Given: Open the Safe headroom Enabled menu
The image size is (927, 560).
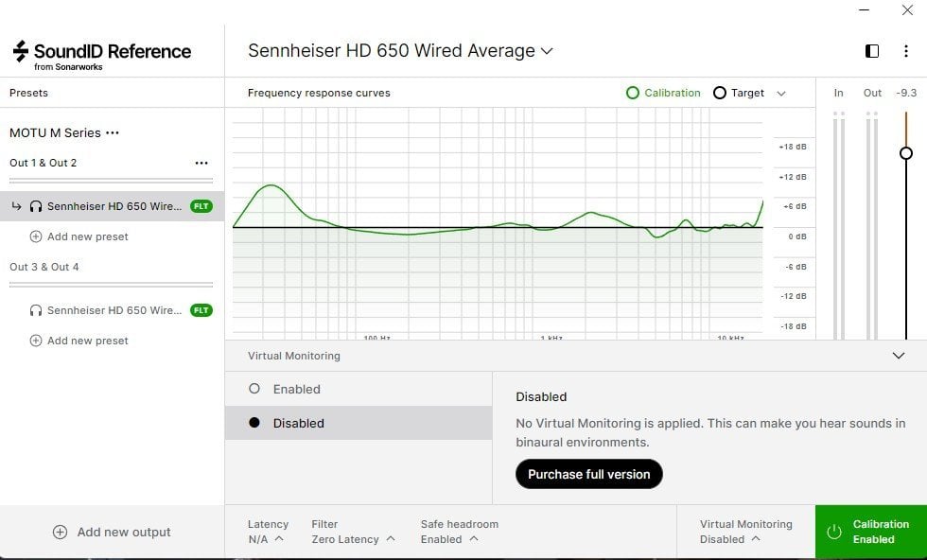Looking at the screenshot, I should click(460, 532).
